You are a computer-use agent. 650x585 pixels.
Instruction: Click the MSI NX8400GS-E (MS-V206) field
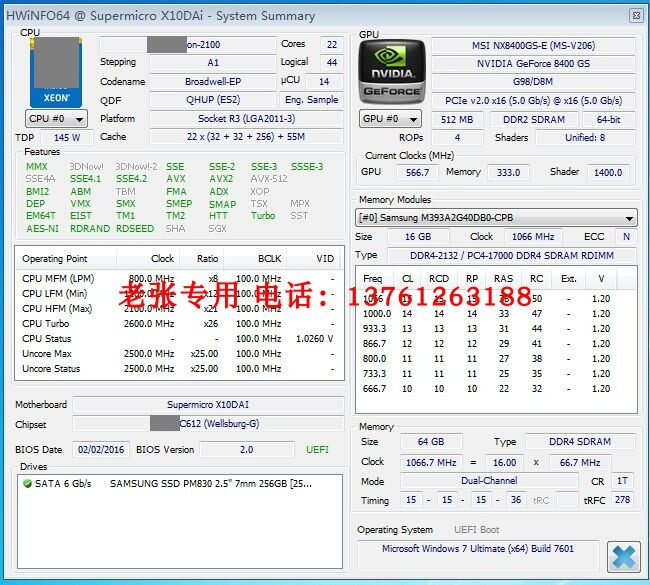pyautogui.click(x=533, y=46)
